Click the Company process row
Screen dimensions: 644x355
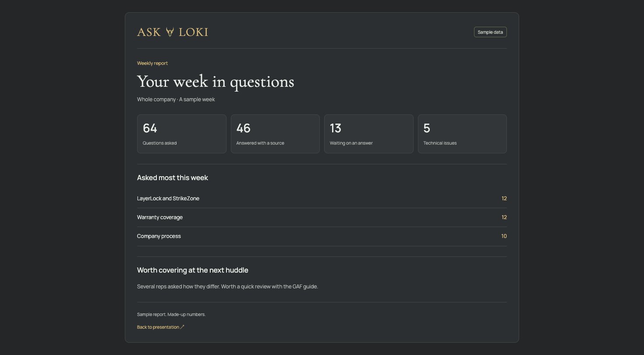coord(322,236)
